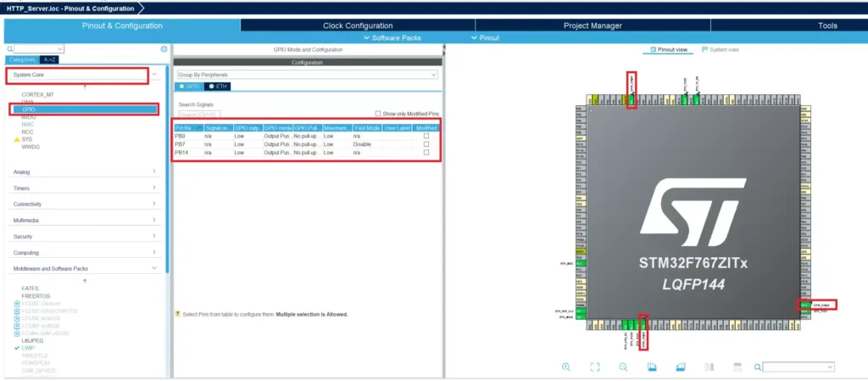The image size is (868, 381).
Task: Switch to Pinout view
Action: pyautogui.click(x=669, y=50)
